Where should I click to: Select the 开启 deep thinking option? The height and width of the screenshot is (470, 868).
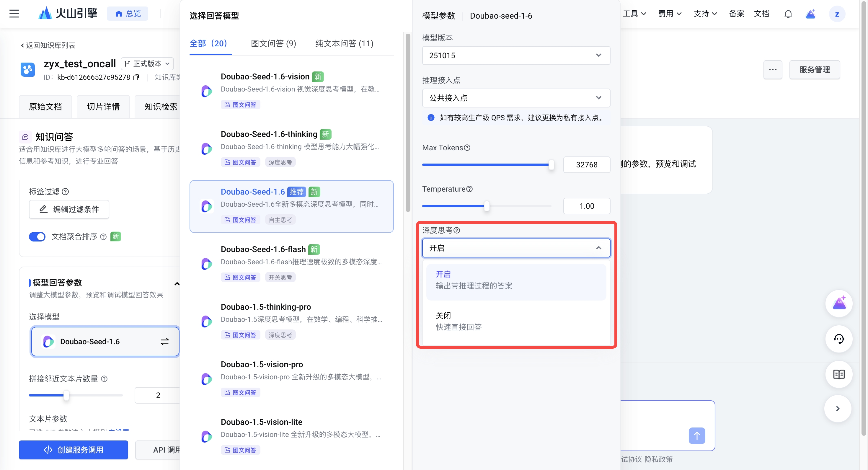516,282
